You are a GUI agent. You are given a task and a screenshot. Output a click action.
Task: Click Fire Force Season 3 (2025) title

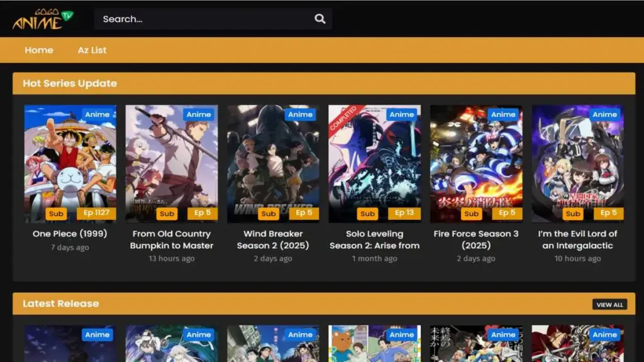[x=476, y=239]
